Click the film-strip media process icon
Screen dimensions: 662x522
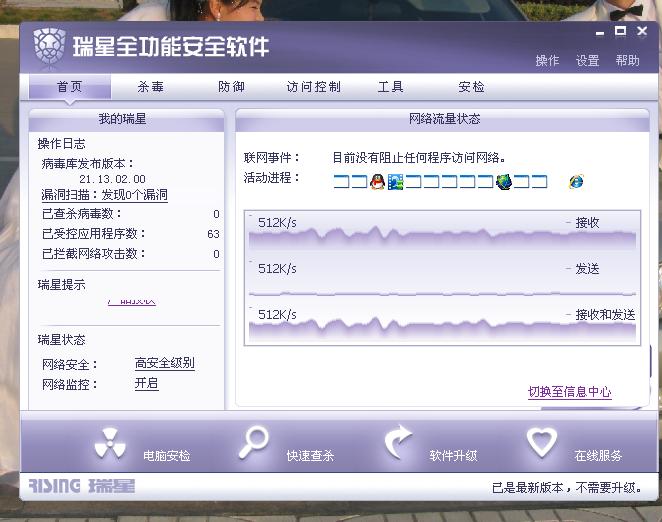click(x=396, y=182)
